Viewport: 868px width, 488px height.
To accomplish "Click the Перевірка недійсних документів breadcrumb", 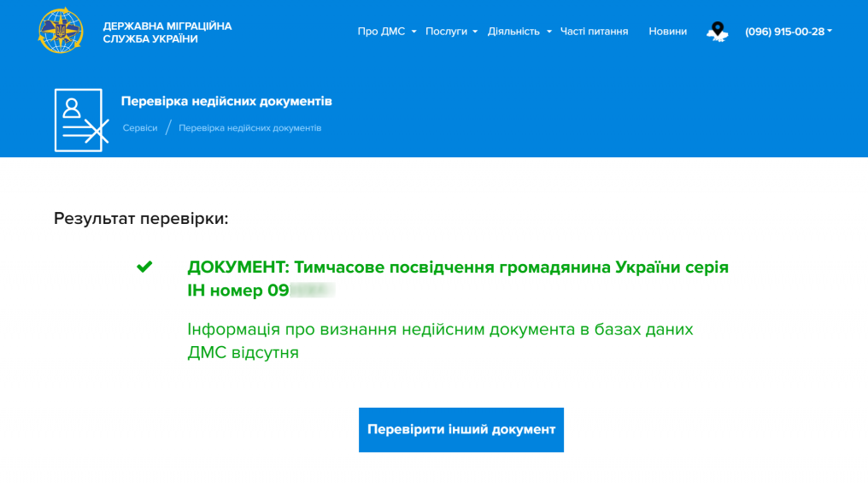I will click(249, 127).
